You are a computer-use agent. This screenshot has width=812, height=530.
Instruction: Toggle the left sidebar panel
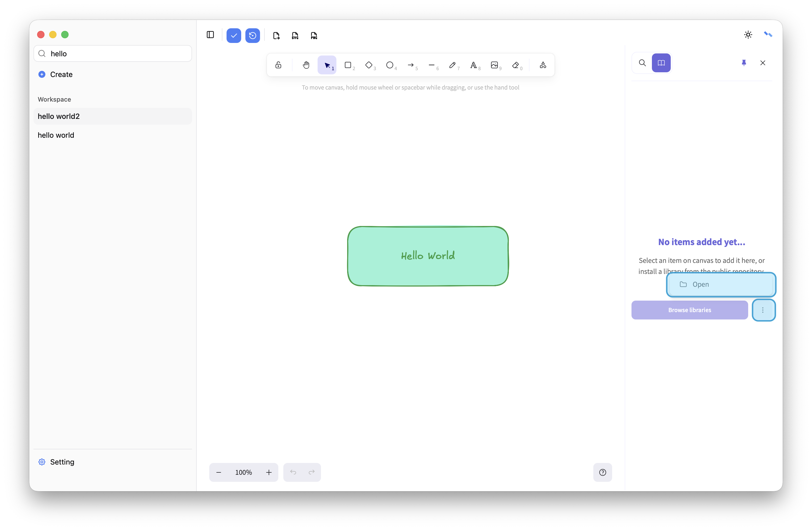pos(210,35)
